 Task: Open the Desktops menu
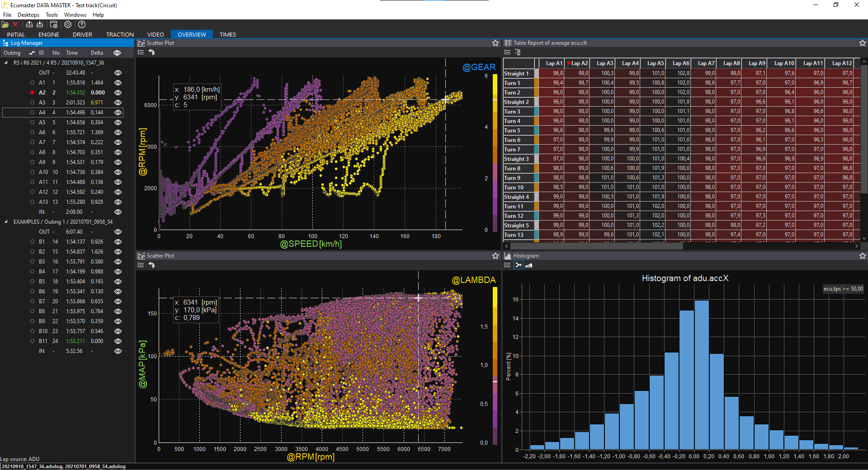coord(28,15)
